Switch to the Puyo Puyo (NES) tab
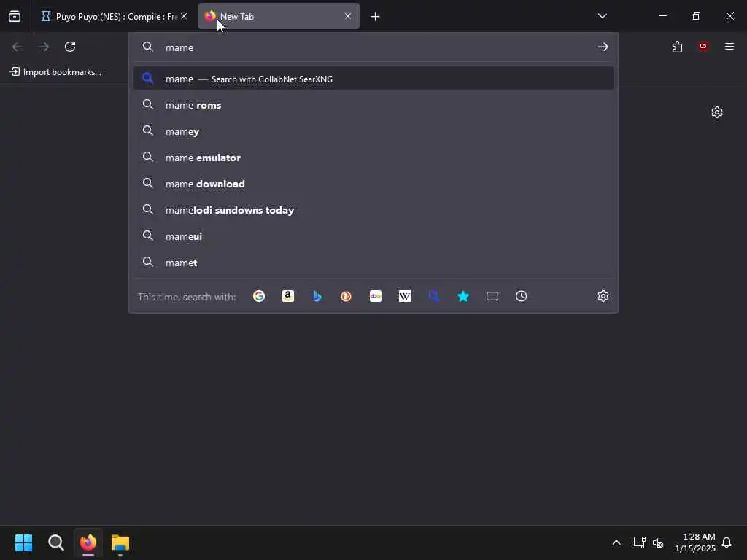 click(113, 16)
